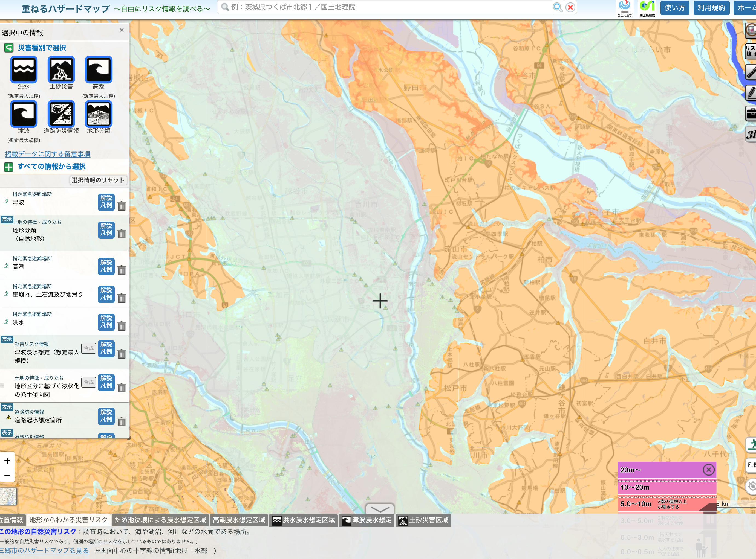The image size is (756, 559).
Task: Click the リスク検索 button
Action: coord(751,51)
